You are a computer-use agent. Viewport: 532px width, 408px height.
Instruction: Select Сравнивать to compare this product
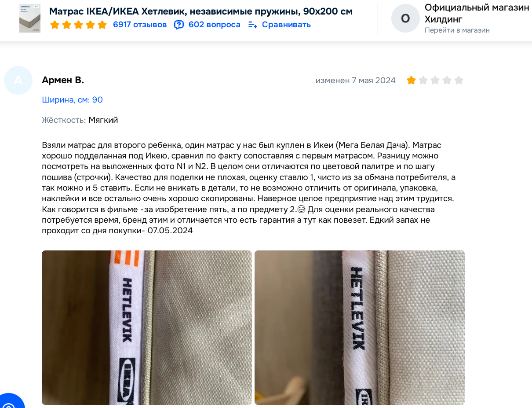tap(286, 25)
